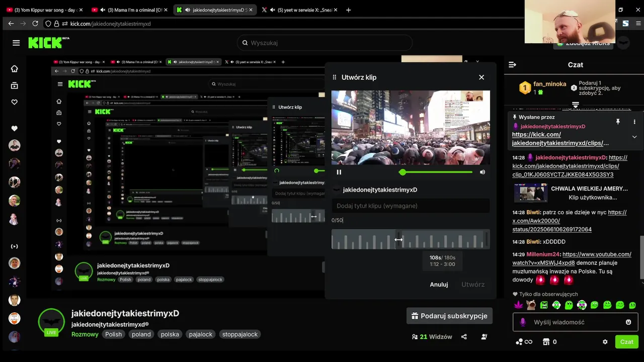Open the streamer avatar with LIVE badge

[51, 322]
